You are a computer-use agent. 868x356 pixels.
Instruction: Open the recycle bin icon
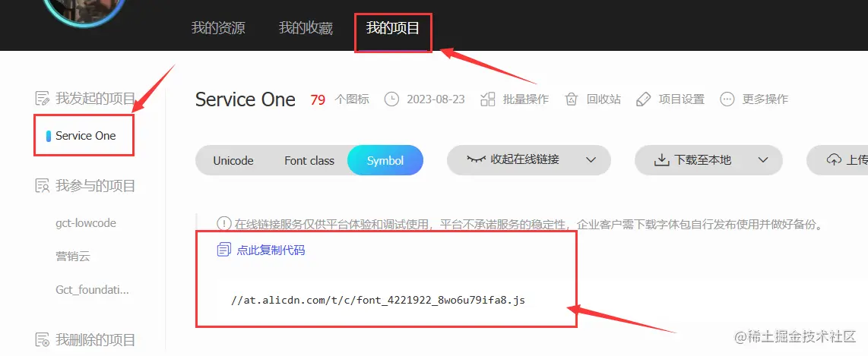(x=572, y=99)
